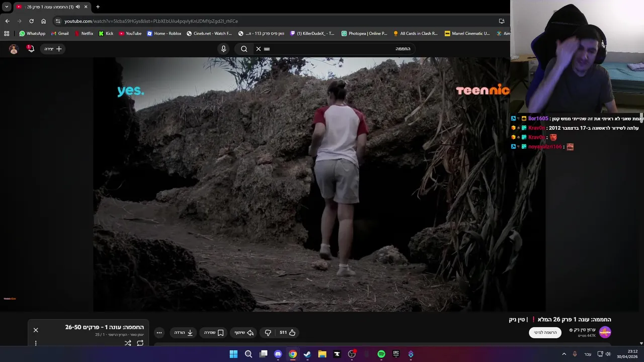Image resolution: width=644 pixels, height=362 pixels.
Task: Open the browser home page icon
Action: 43,21
